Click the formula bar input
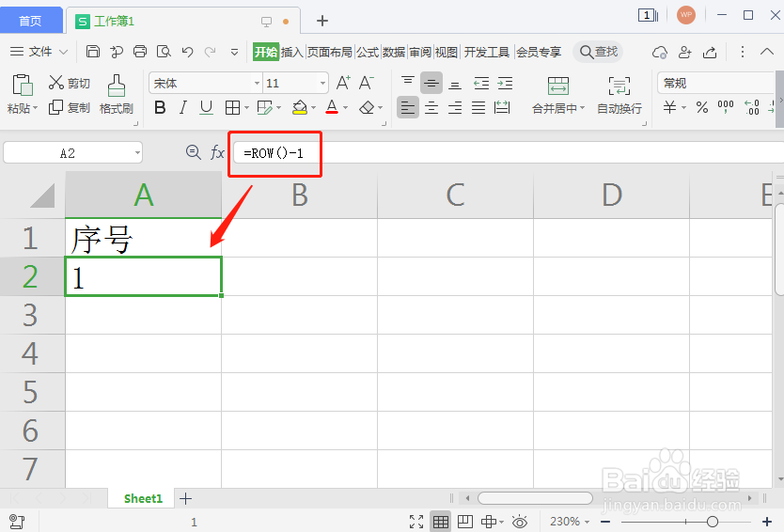Viewport: 784px width, 532px height. point(509,153)
